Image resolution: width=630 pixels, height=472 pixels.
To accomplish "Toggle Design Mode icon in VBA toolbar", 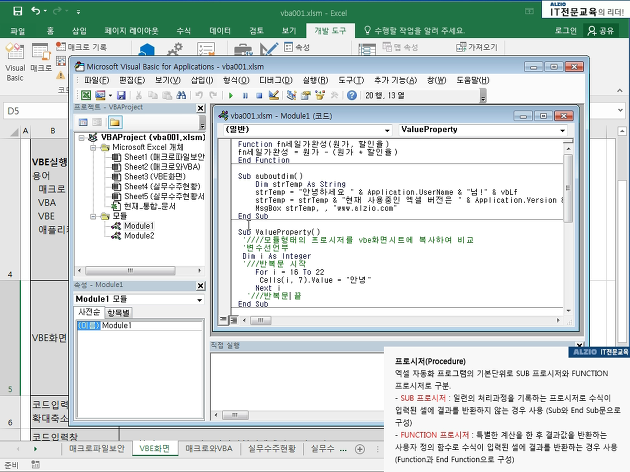I will 274,95.
